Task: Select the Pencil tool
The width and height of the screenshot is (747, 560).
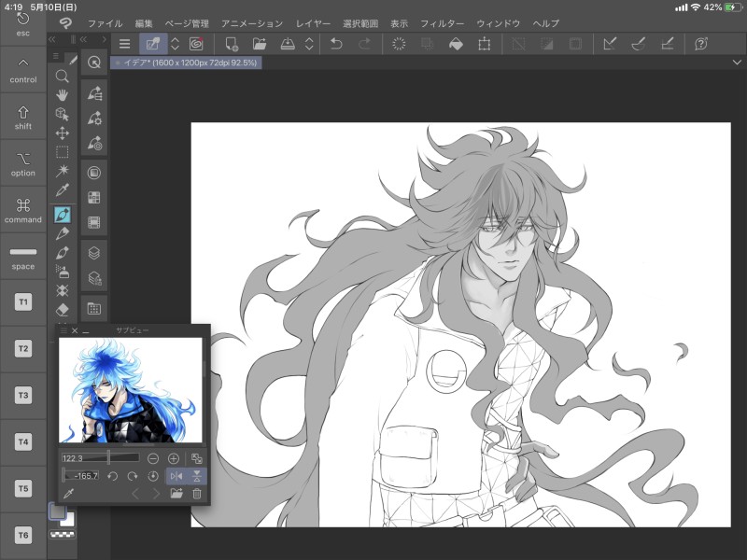Action: [62, 233]
